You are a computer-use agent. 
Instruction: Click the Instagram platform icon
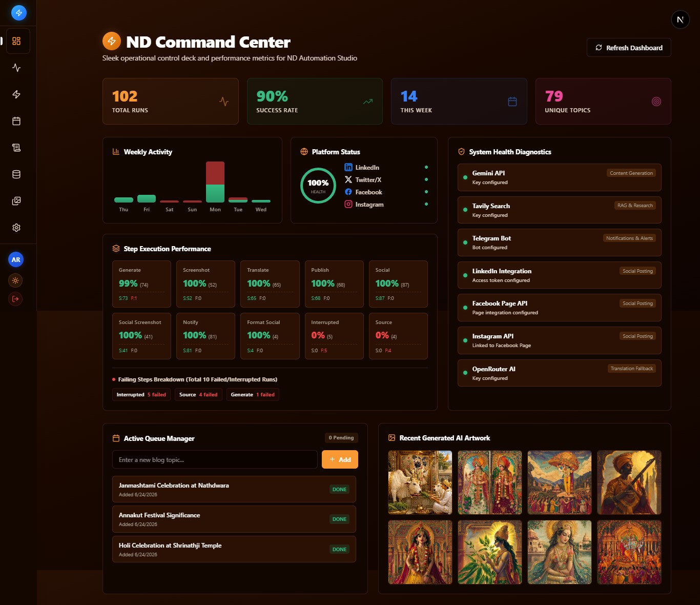(348, 204)
